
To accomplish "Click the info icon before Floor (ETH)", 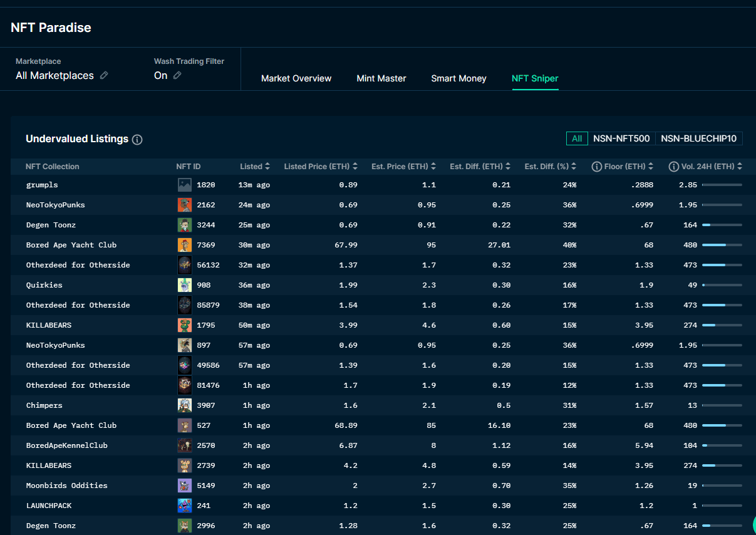I will coord(597,167).
